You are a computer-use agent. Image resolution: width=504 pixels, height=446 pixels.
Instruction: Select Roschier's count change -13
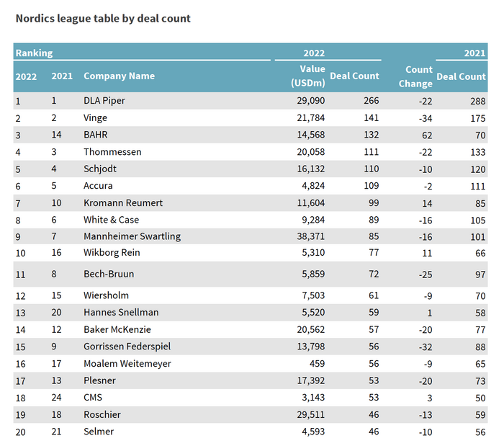pyautogui.click(x=426, y=415)
